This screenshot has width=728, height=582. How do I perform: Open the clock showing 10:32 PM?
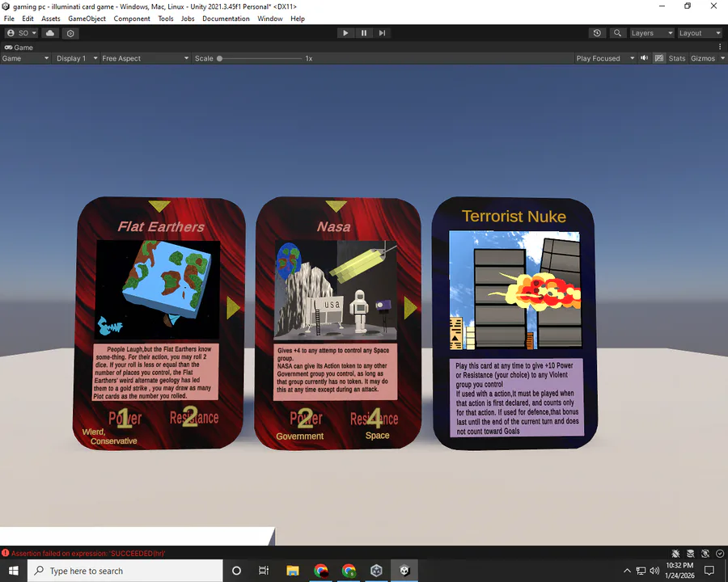pos(679,571)
